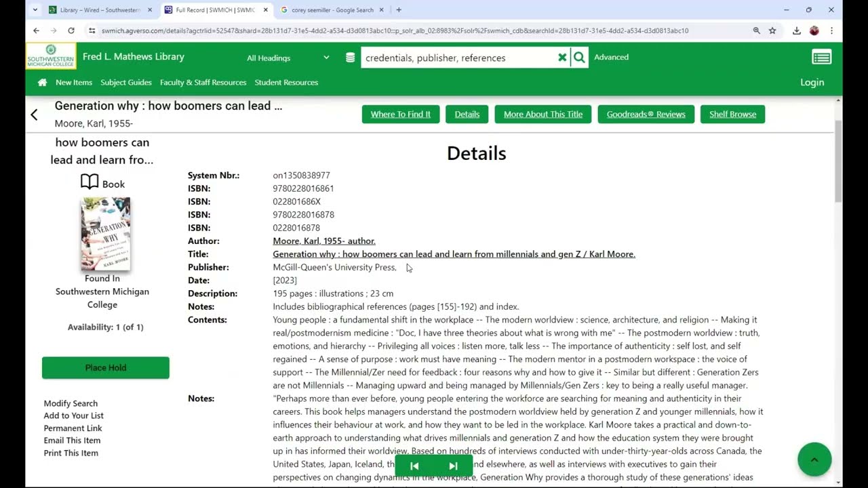The image size is (868, 488).
Task: Click the Details button
Action: 467,115
